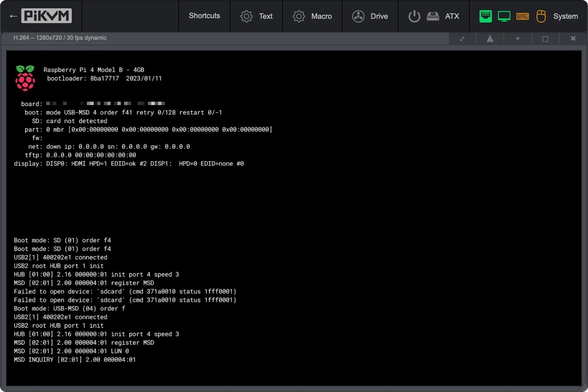Open the Macro tool

313,16
